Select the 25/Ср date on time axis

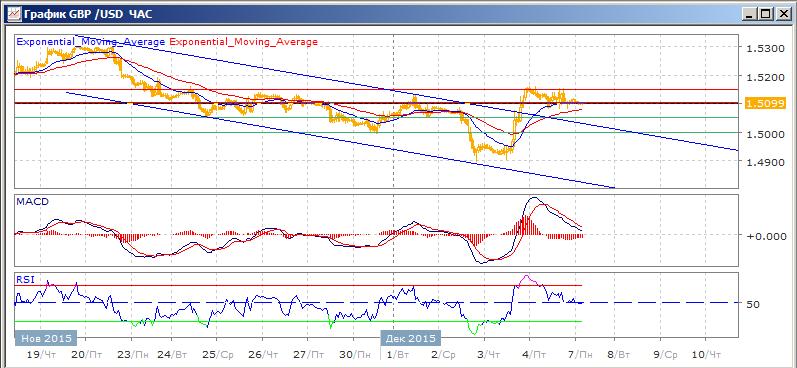tap(218, 354)
